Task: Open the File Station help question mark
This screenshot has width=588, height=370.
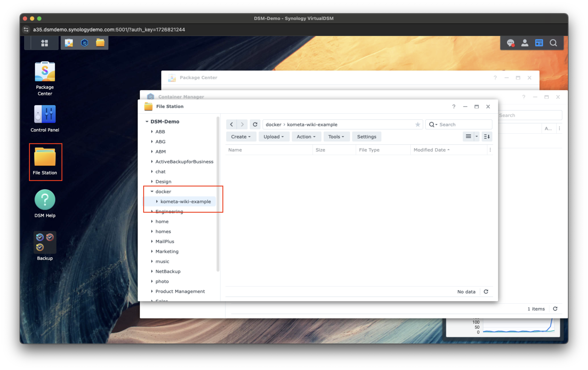Action: (454, 107)
